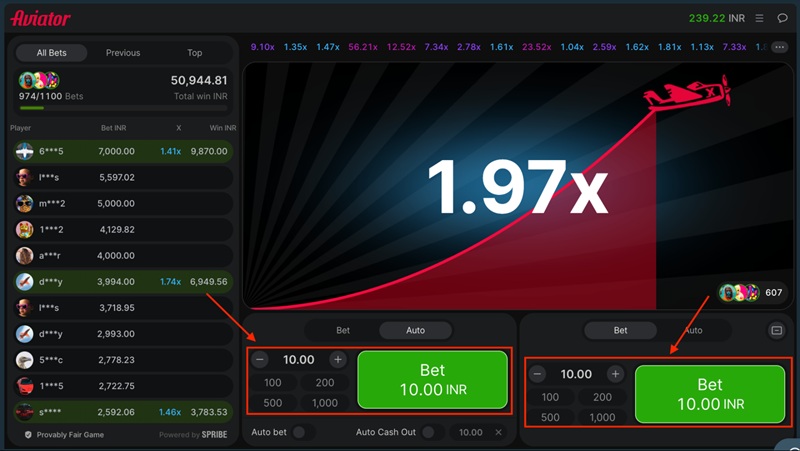The height and width of the screenshot is (451, 800).
Task: Click the avatar of player 5***c
Action: [x=24, y=360]
